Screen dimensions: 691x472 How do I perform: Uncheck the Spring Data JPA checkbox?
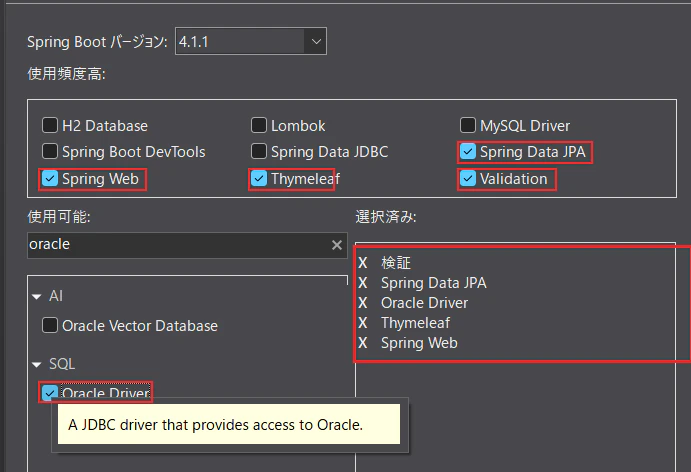tap(468, 152)
